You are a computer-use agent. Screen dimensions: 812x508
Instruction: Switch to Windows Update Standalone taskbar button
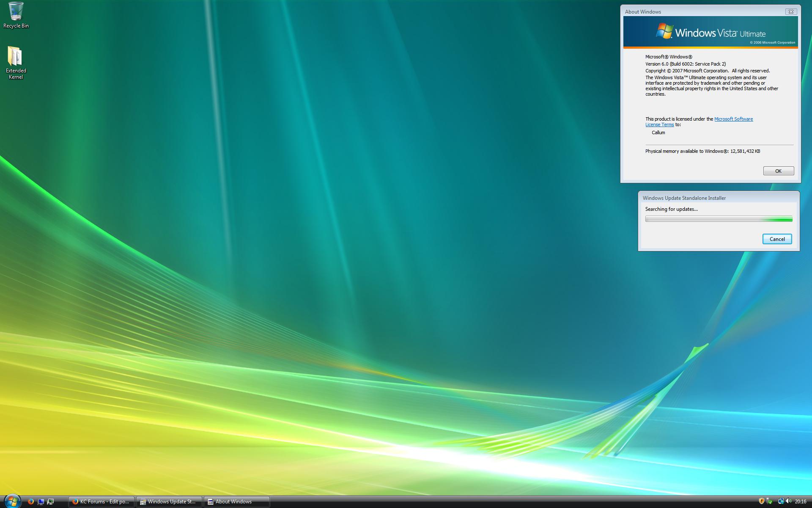tap(169, 502)
